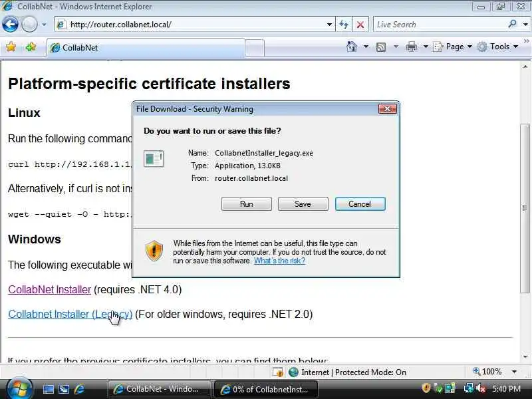Click the network computers tray icon
The height and width of the screenshot is (399, 532).
tap(450, 388)
